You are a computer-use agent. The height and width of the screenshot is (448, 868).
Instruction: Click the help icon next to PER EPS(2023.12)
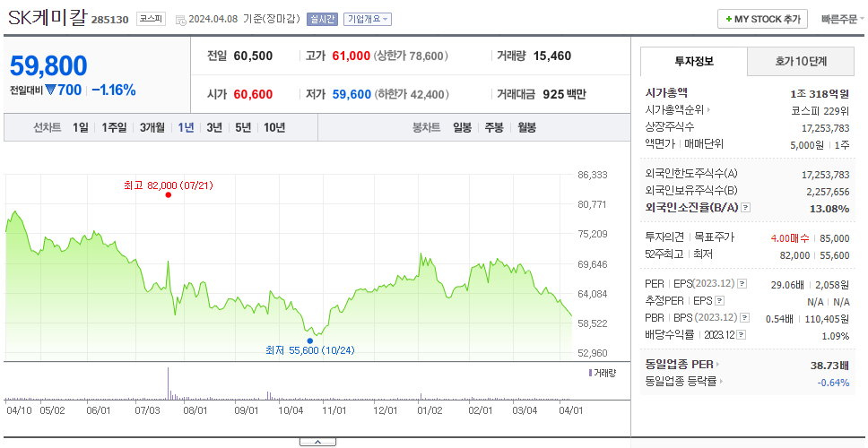[x=742, y=284]
